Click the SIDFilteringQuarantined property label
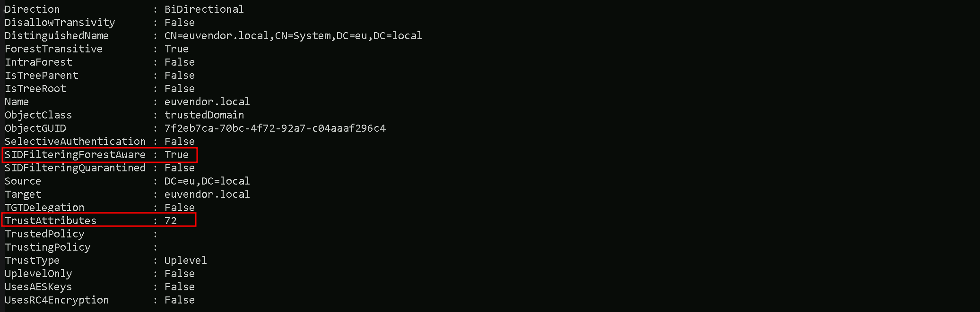The image size is (980, 312). 75,168
